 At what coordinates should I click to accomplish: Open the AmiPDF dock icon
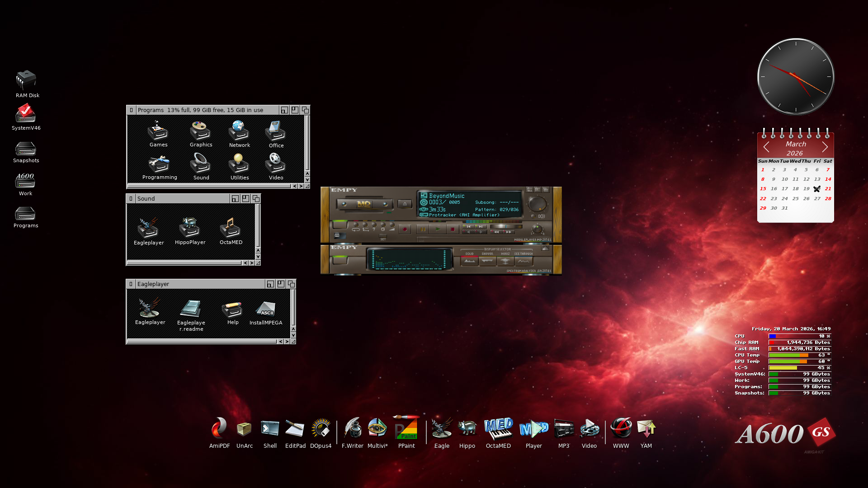[x=219, y=428]
